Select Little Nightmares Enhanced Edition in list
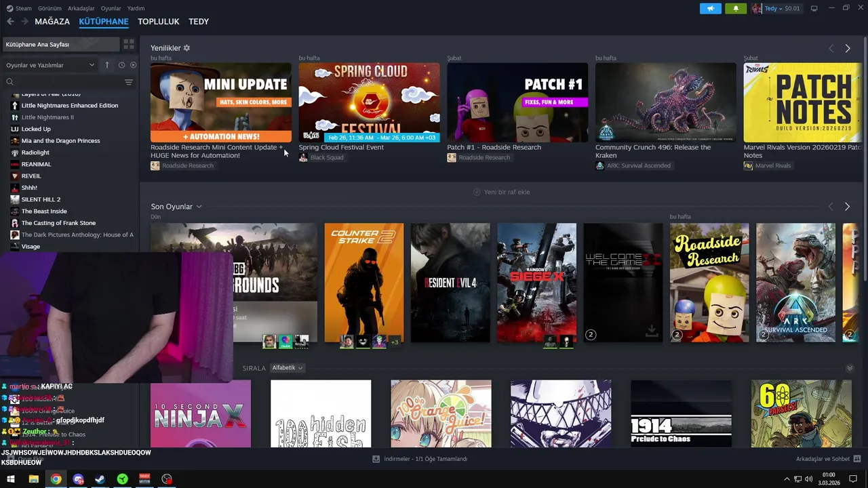Screen dimensions: 868x488 tap(69, 106)
